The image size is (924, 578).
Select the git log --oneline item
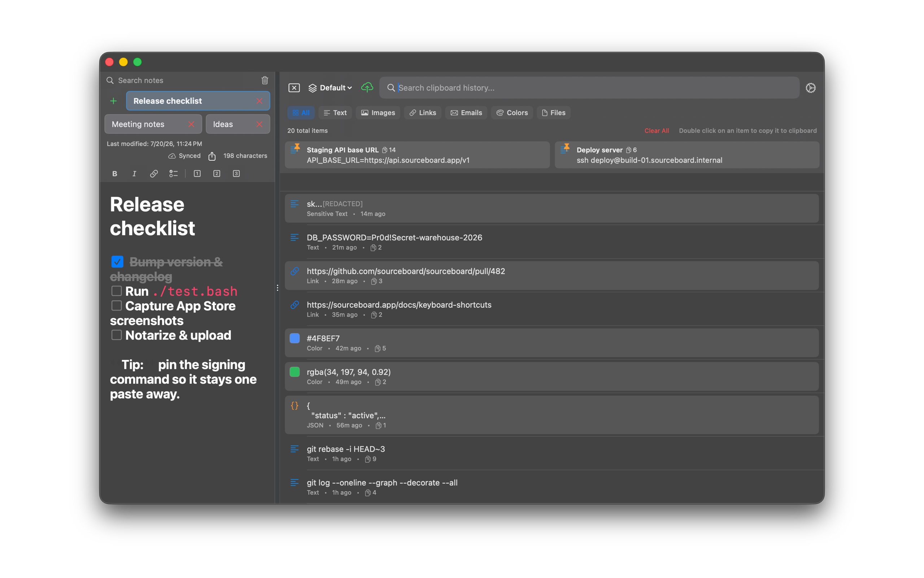click(x=552, y=487)
